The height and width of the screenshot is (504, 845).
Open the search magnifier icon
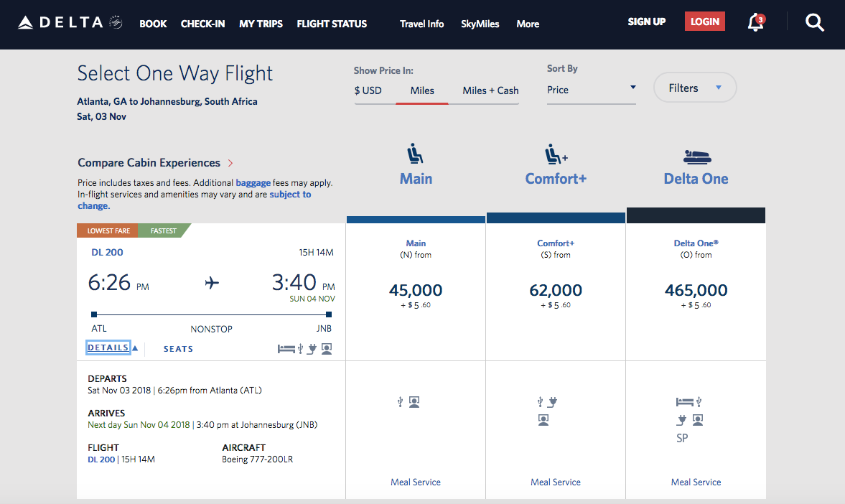[815, 23]
